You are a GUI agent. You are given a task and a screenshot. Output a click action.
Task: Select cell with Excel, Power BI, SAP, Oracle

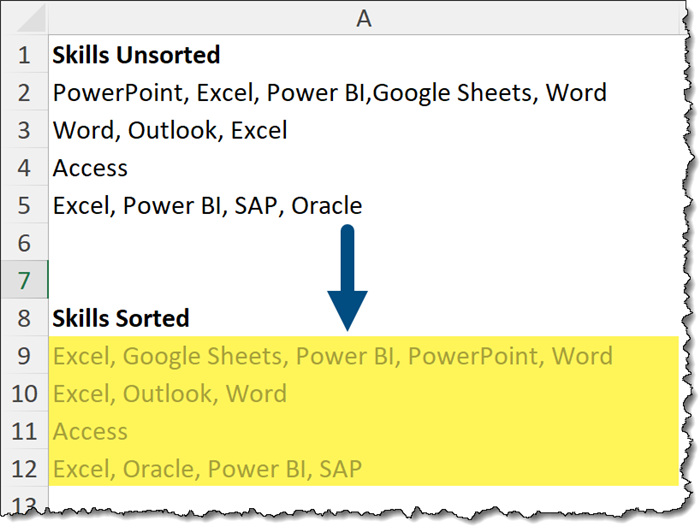point(207,206)
